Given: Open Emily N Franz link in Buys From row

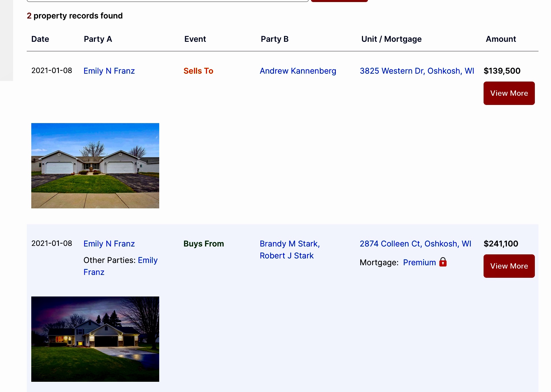Looking at the screenshot, I should click(x=109, y=244).
